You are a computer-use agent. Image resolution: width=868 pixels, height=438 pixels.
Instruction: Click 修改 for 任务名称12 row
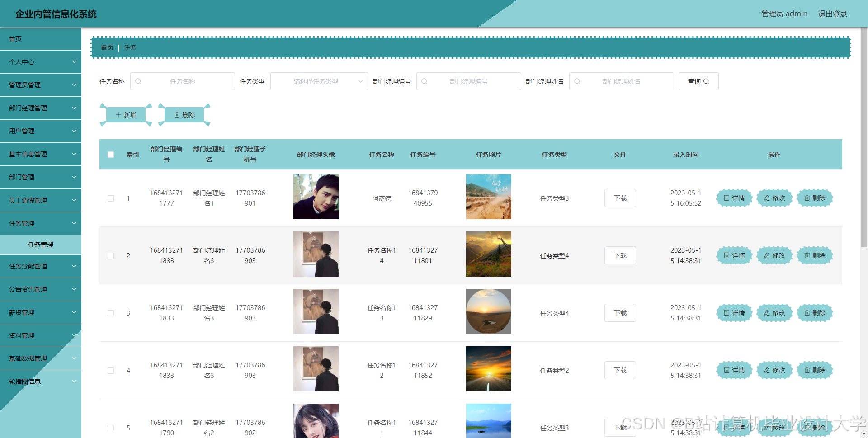coord(774,370)
